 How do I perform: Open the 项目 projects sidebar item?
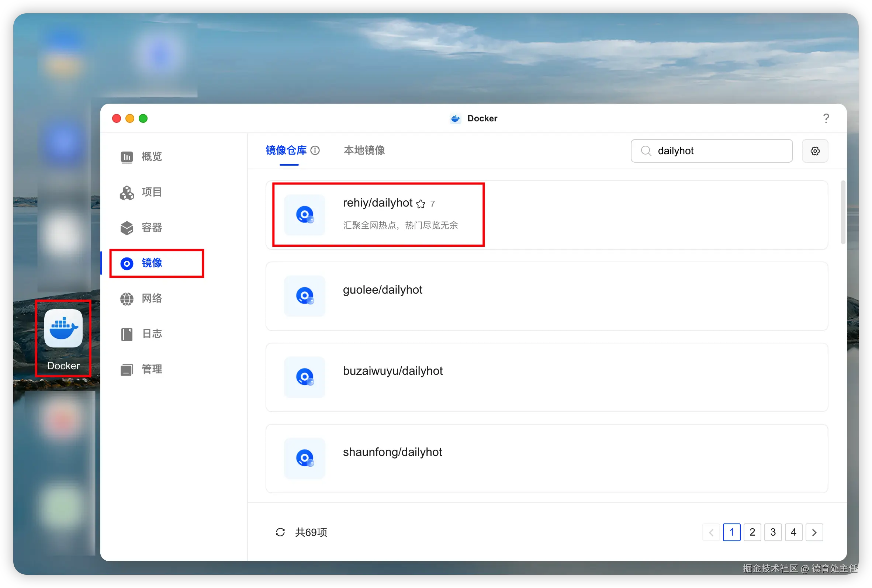pyautogui.click(x=141, y=192)
